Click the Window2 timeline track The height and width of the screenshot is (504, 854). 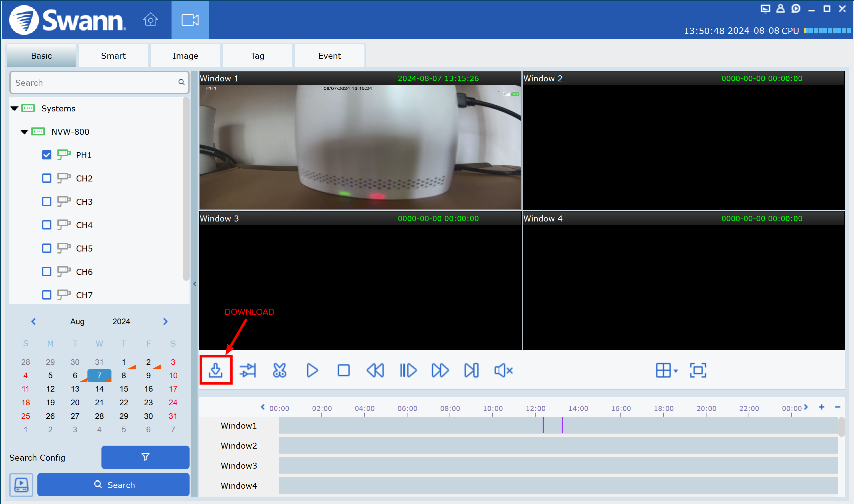558,445
